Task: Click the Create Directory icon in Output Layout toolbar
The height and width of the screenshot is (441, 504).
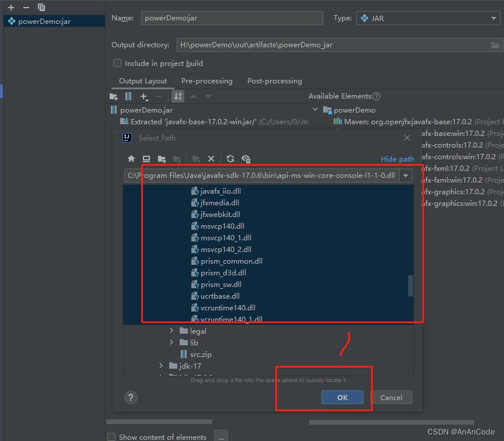Action: point(114,96)
